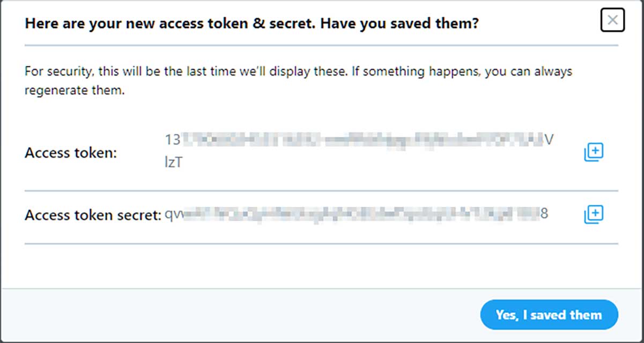Click the grey footer area beside the button

coord(241,315)
